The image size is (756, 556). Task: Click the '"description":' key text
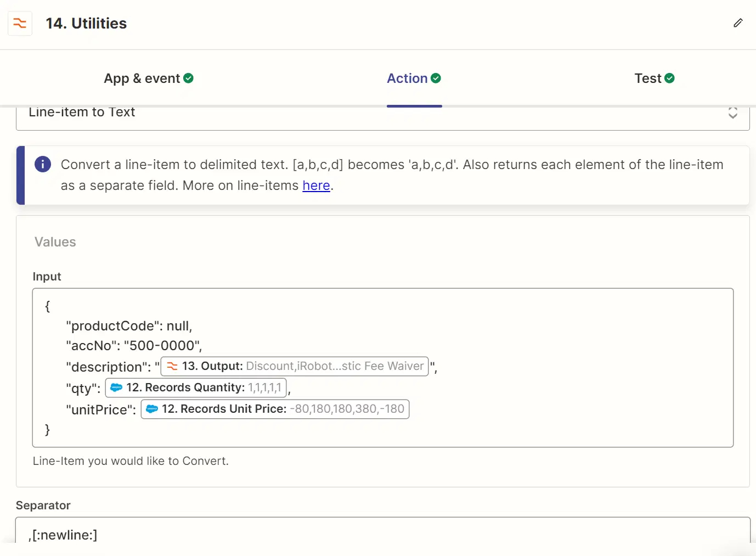[x=109, y=367]
